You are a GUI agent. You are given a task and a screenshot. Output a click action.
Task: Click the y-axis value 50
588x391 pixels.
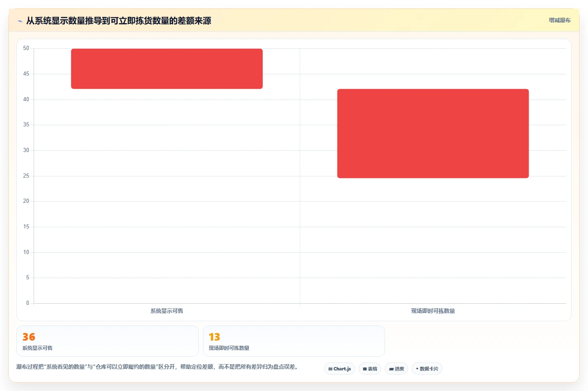tap(26, 48)
